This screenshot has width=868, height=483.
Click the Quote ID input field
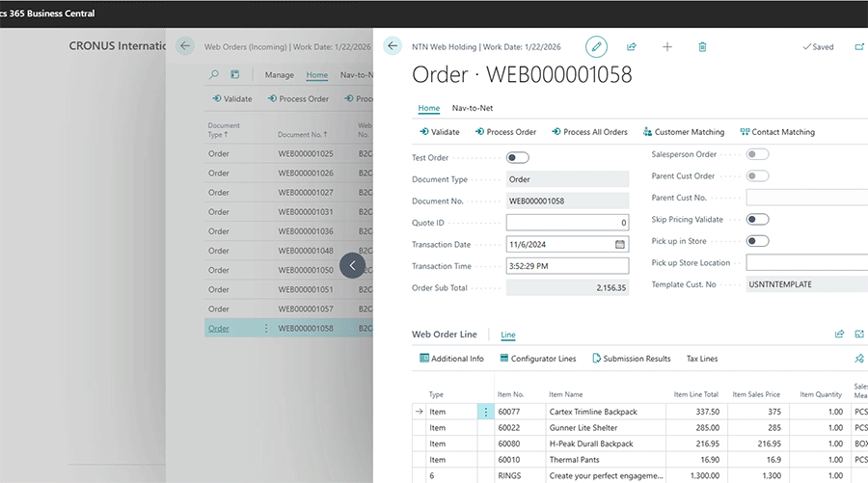[x=567, y=223]
